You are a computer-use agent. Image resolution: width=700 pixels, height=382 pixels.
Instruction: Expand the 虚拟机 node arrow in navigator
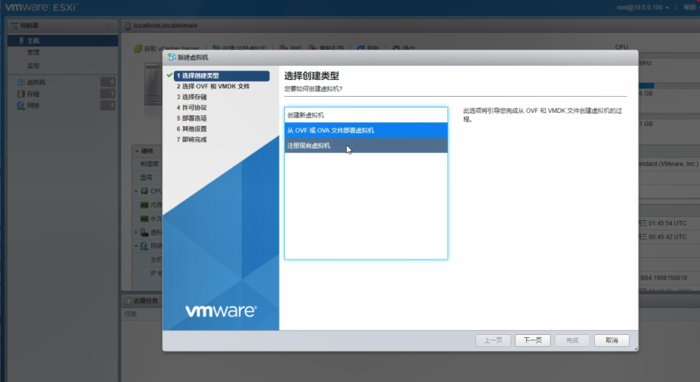[x=14, y=82]
